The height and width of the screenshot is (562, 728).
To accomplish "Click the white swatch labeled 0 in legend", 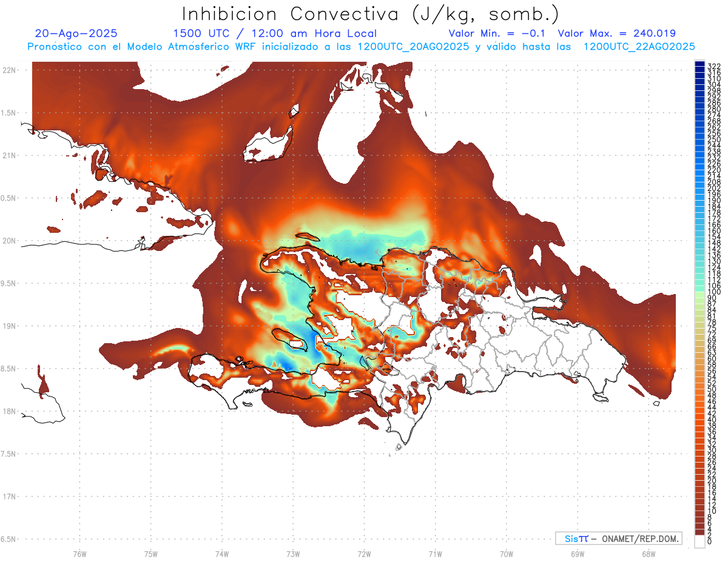I will [699, 541].
